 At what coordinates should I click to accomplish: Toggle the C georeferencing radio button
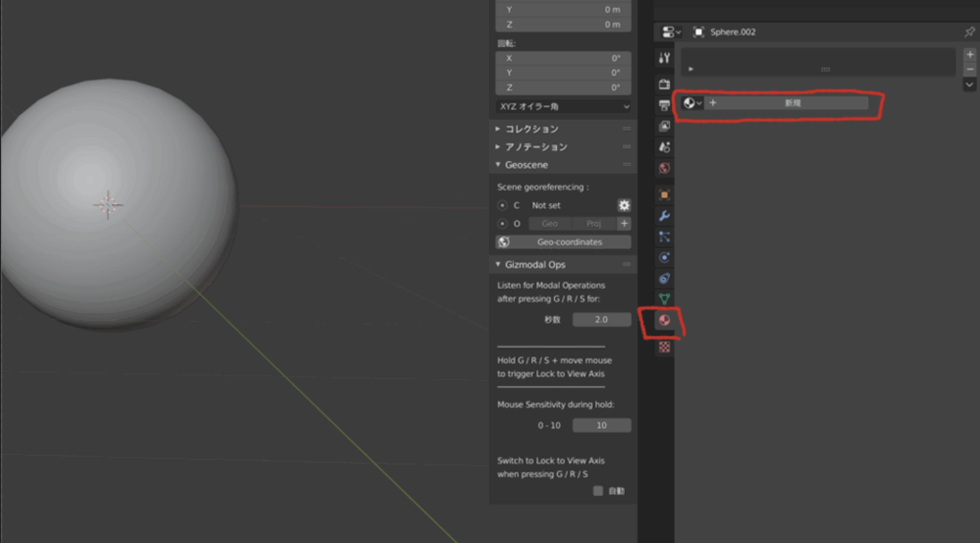point(503,205)
